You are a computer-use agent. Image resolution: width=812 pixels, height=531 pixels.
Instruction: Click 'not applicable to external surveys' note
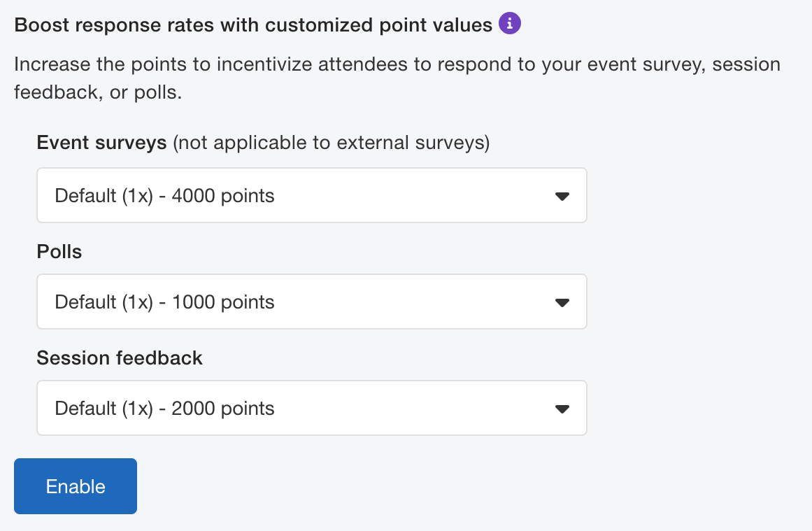pyautogui.click(x=331, y=143)
